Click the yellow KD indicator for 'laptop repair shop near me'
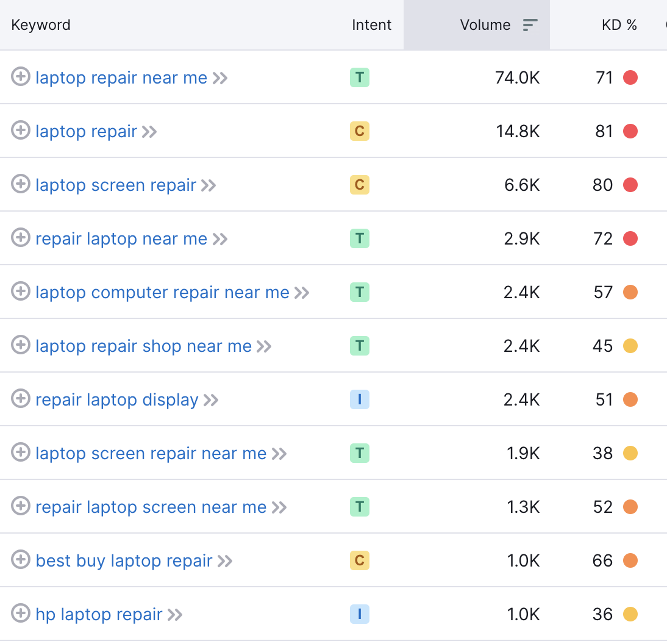 630,346
